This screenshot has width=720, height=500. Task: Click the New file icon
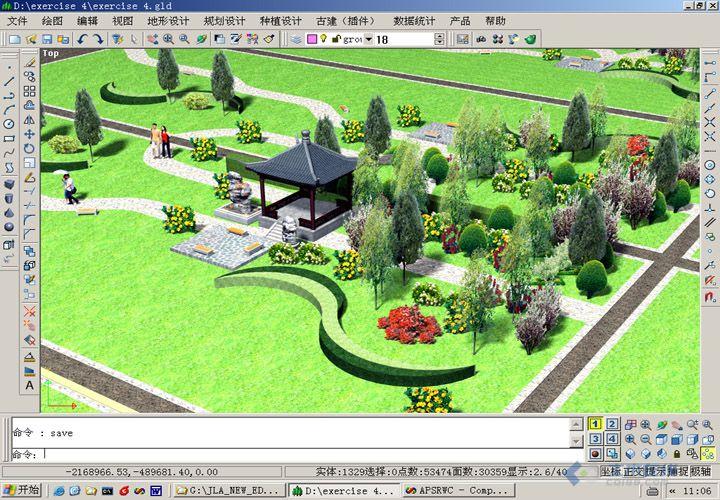[15, 39]
